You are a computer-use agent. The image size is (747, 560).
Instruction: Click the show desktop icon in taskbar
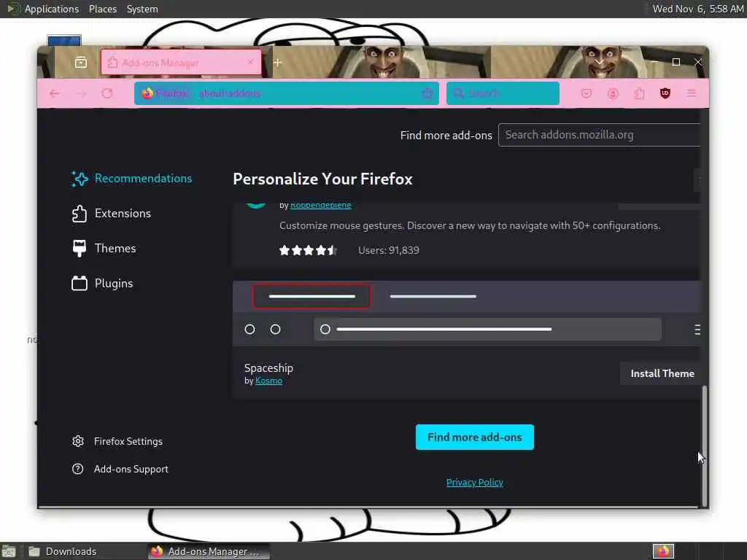[x=9, y=551]
